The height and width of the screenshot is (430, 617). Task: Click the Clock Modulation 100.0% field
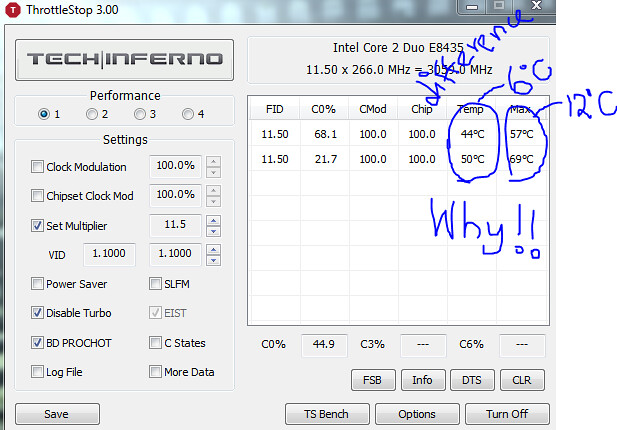click(x=175, y=166)
